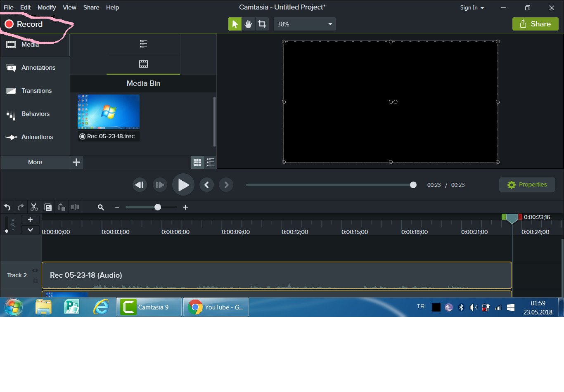Switch to the YouTube Chrome taskbar window
This screenshot has height=392, width=564.
coord(216,307)
